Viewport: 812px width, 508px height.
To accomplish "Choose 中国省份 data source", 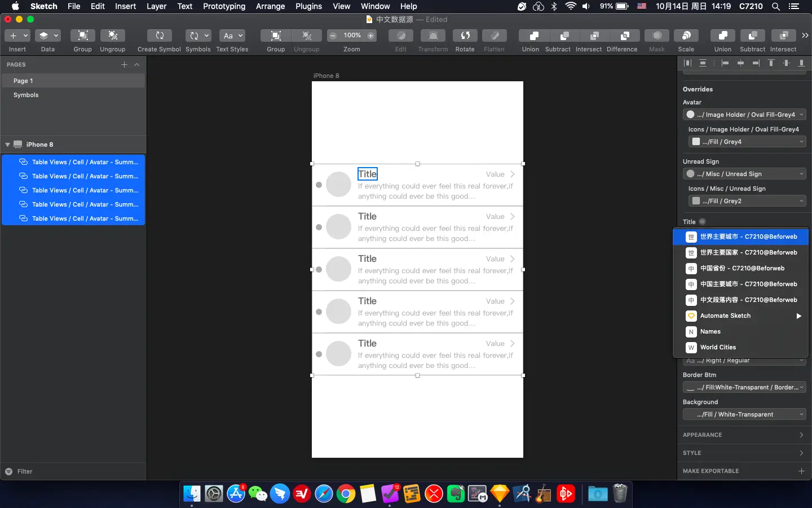I will pyautogui.click(x=741, y=269).
